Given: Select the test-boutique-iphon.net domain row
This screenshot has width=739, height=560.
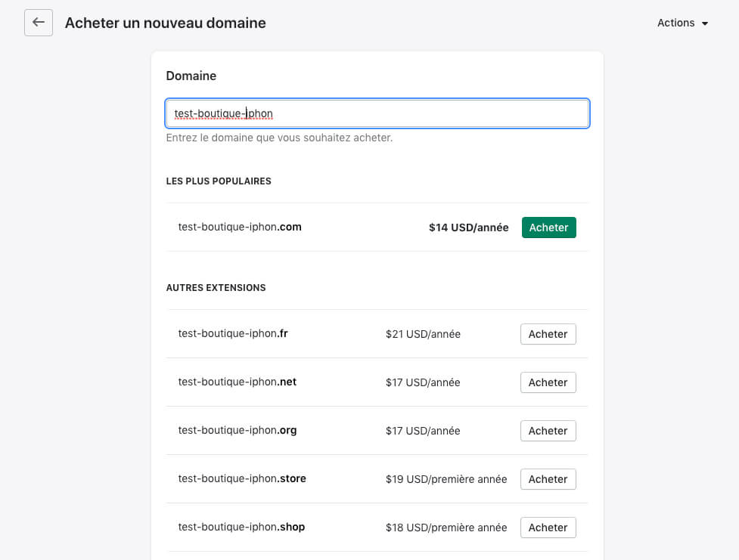Looking at the screenshot, I should click(377, 382).
